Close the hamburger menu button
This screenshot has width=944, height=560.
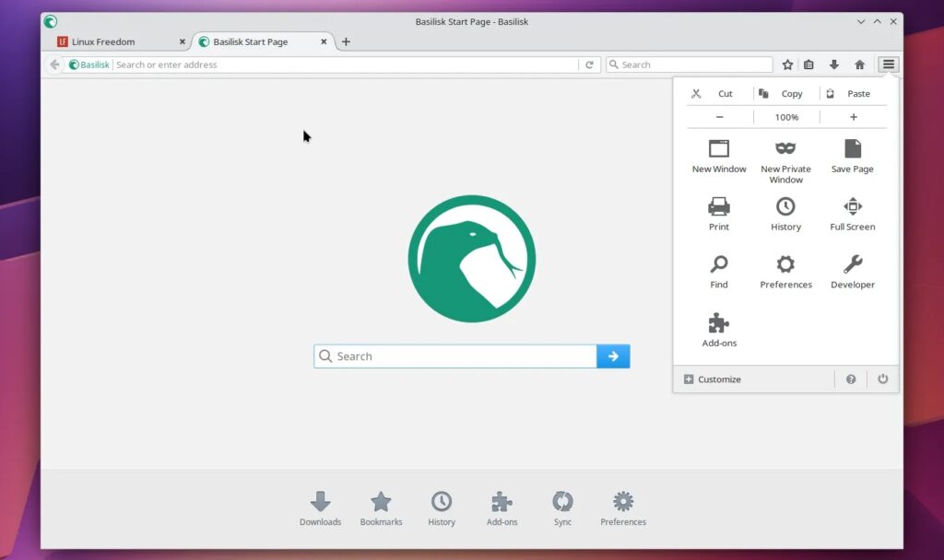[x=888, y=64]
